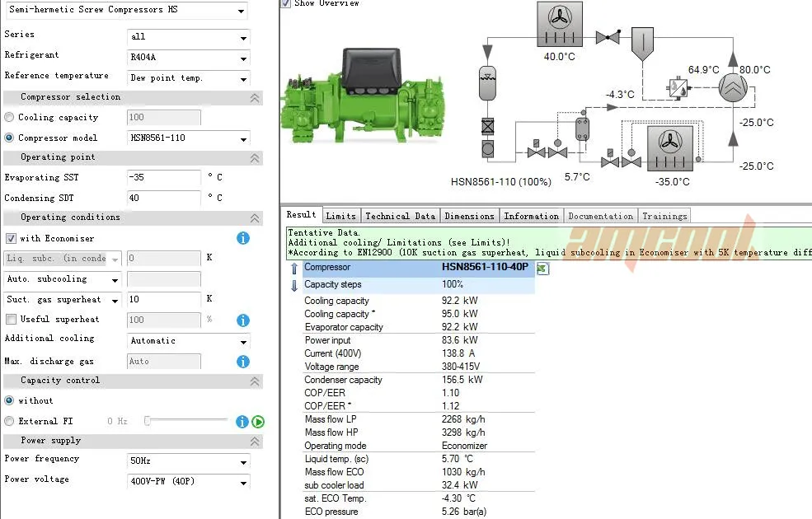Enable the Useful superheat checkbox
This screenshot has height=519, width=812.
11,319
